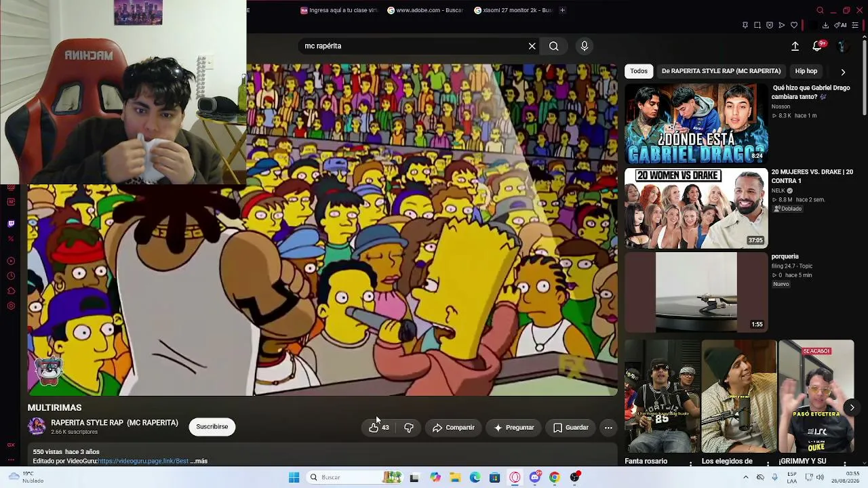This screenshot has width=868, height=488.
Task: Open Google Chrome from taskbar
Action: pyautogui.click(x=554, y=477)
